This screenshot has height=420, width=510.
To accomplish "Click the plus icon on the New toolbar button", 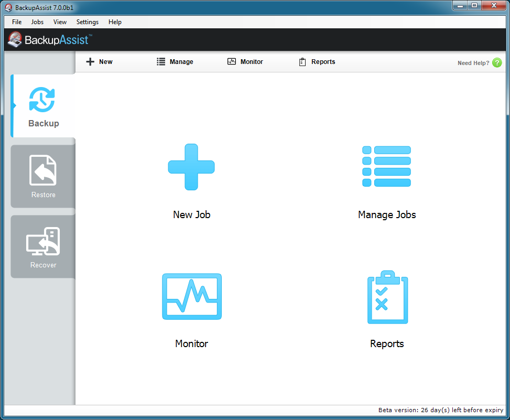I will [x=90, y=61].
